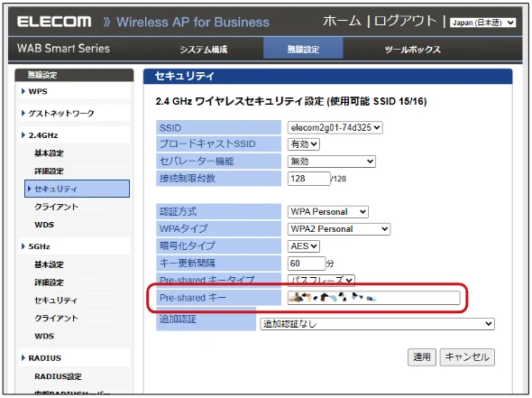
Task: Click the Pre-shared キー input field
Action: pos(374,298)
